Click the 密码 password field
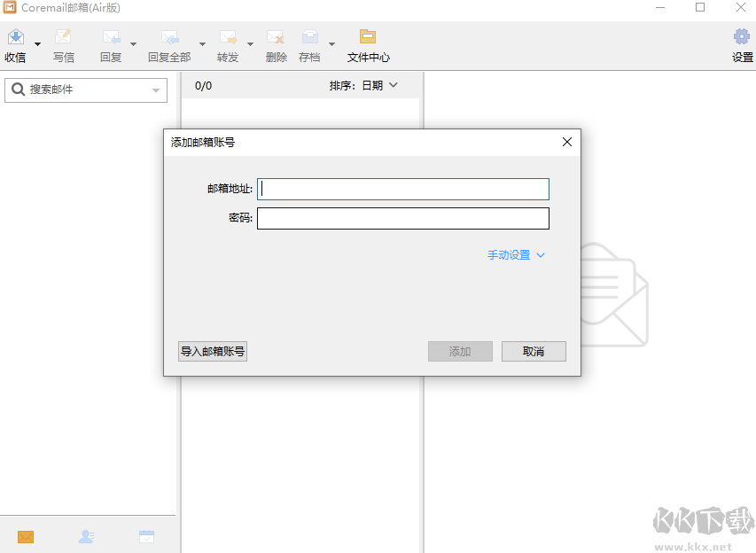The image size is (756, 553). [x=402, y=218]
